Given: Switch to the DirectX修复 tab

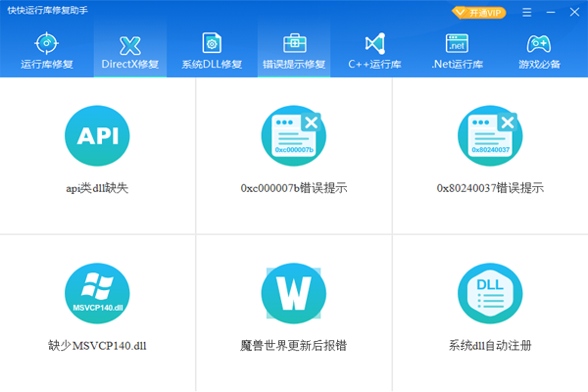Looking at the screenshot, I should [129, 51].
